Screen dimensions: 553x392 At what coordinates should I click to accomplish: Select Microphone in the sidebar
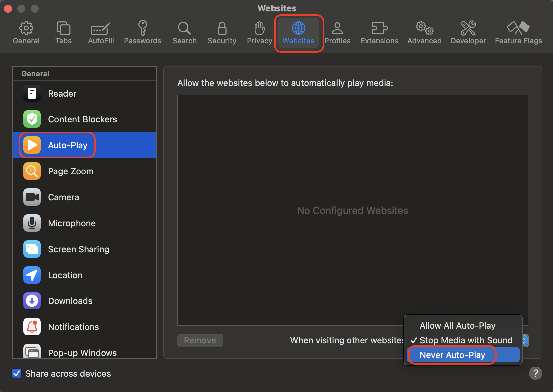coord(72,223)
